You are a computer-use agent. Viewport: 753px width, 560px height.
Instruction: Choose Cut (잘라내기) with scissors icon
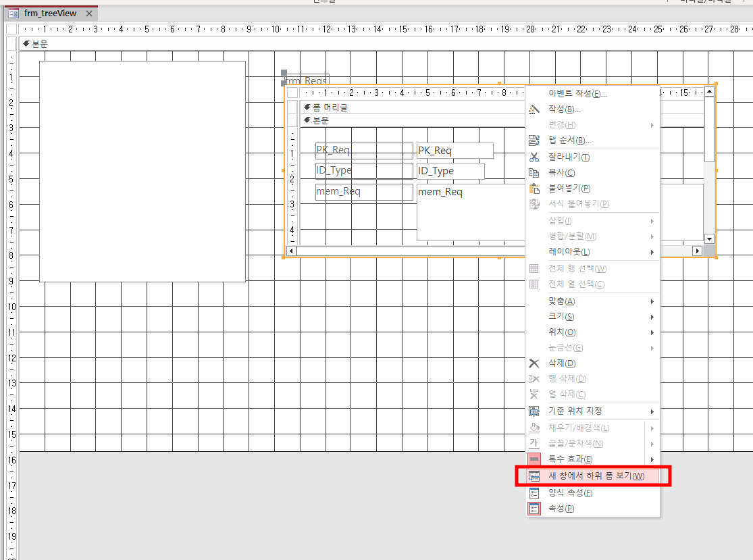pyautogui.click(x=534, y=157)
